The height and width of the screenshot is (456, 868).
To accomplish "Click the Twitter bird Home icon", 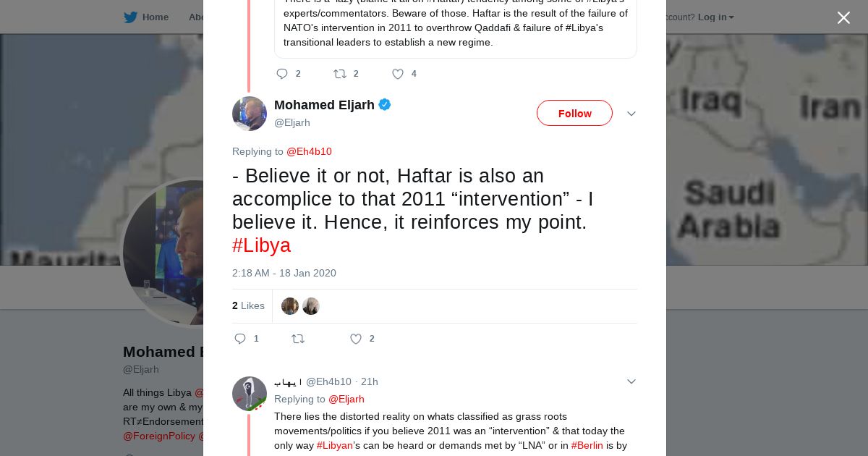I will [130, 17].
